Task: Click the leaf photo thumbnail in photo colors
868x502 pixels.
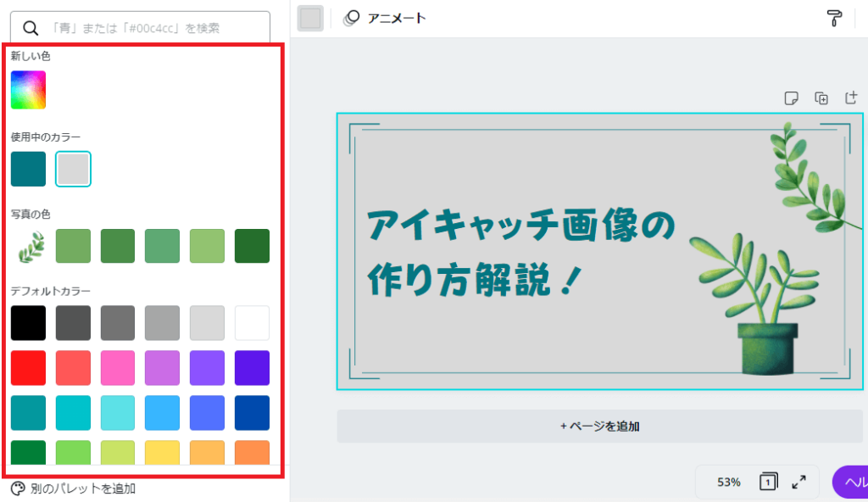Action: coord(31,246)
